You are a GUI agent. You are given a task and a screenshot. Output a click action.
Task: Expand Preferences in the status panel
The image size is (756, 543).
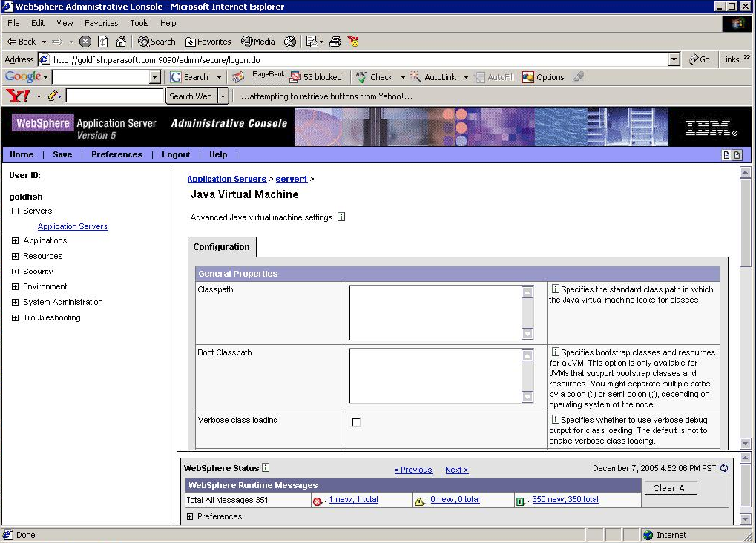pos(190,516)
